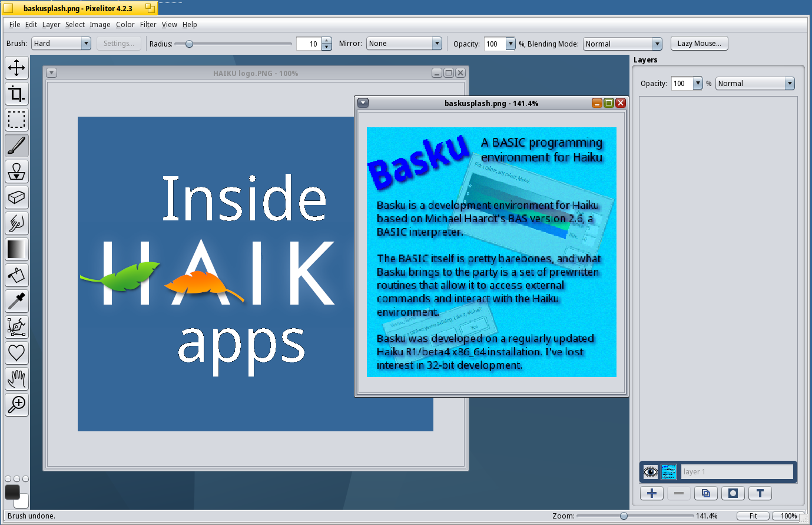This screenshot has width=812, height=525.
Task: Duplicate the current layer
Action: [x=706, y=493]
